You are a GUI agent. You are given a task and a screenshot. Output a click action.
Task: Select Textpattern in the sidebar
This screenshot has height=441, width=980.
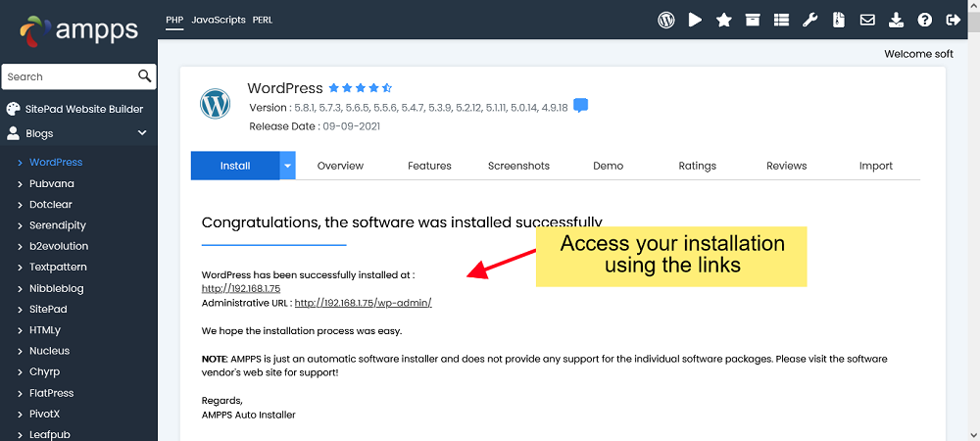tap(58, 267)
